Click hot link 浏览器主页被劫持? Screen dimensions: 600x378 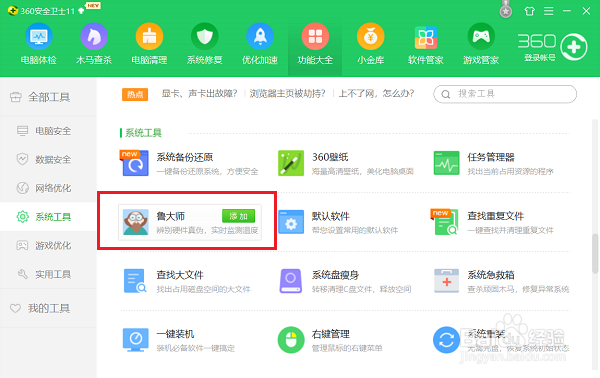pyautogui.click(x=287, y=94)
